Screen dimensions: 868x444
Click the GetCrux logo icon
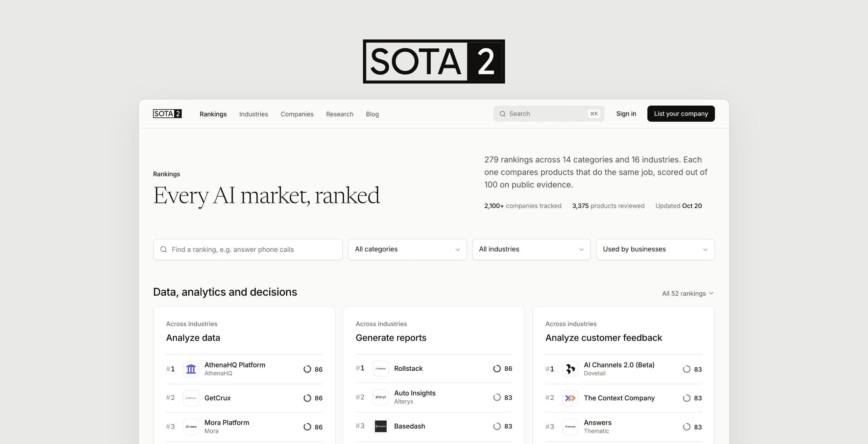click(191, 398)
